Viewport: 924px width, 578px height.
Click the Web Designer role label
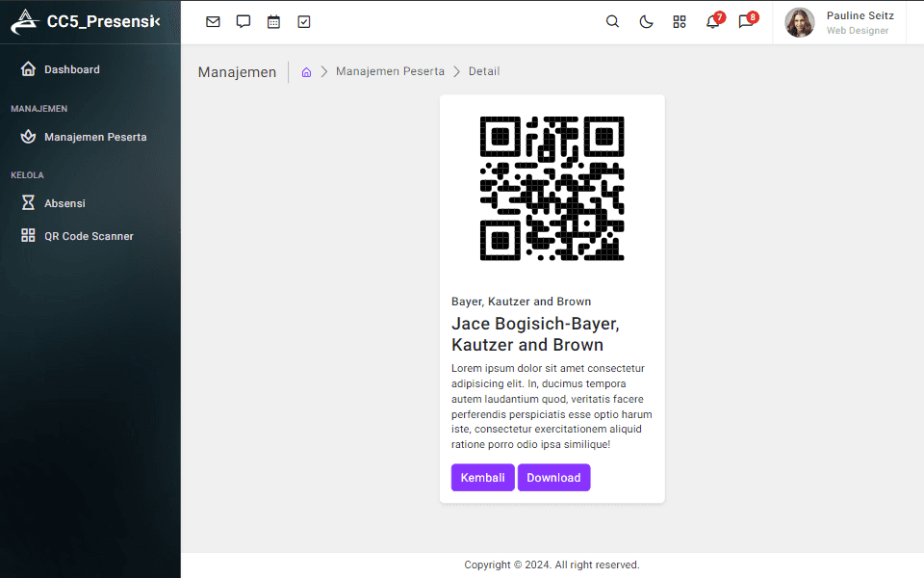858,31
